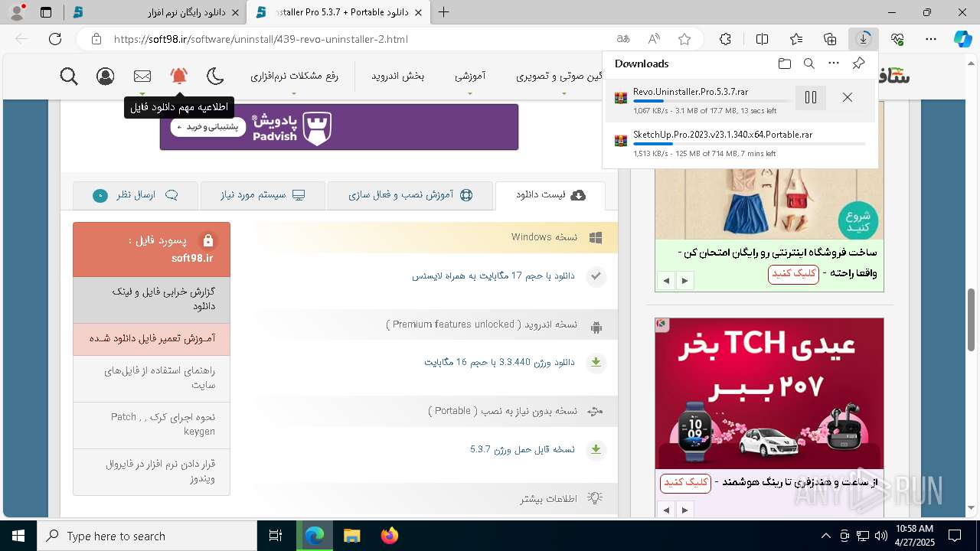Click گزارش خرابی فایل و لینک دانلود
This screenshot has width=980, height=551.
pos(152,299)
